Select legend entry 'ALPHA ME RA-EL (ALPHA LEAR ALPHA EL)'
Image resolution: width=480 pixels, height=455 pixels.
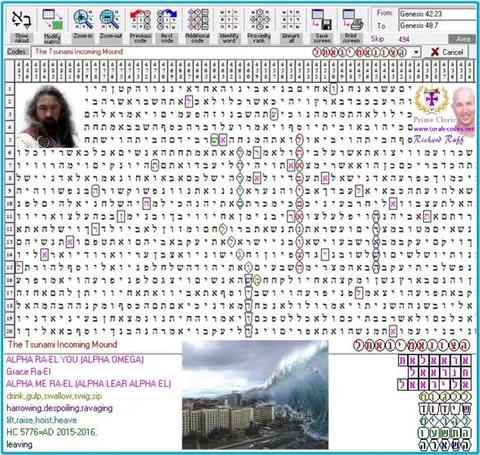89,384
